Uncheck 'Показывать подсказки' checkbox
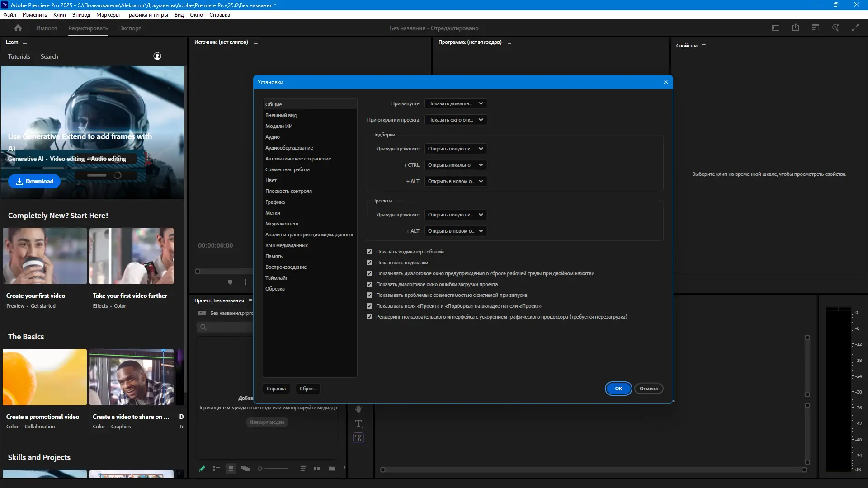The height and width of the screenshot is (488, 868). click(369, 263)
